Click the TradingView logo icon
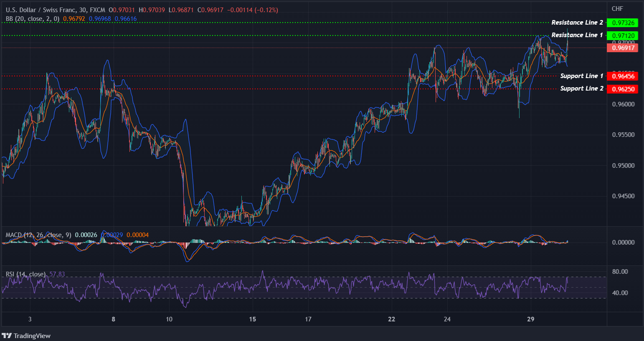Image resolution: width=644 pixels, height=341 pixels. (8, 336)
